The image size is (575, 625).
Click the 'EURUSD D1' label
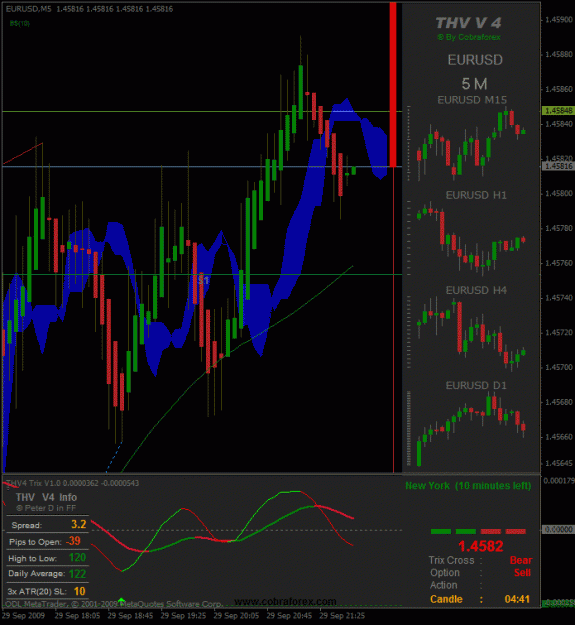(476, 385)
